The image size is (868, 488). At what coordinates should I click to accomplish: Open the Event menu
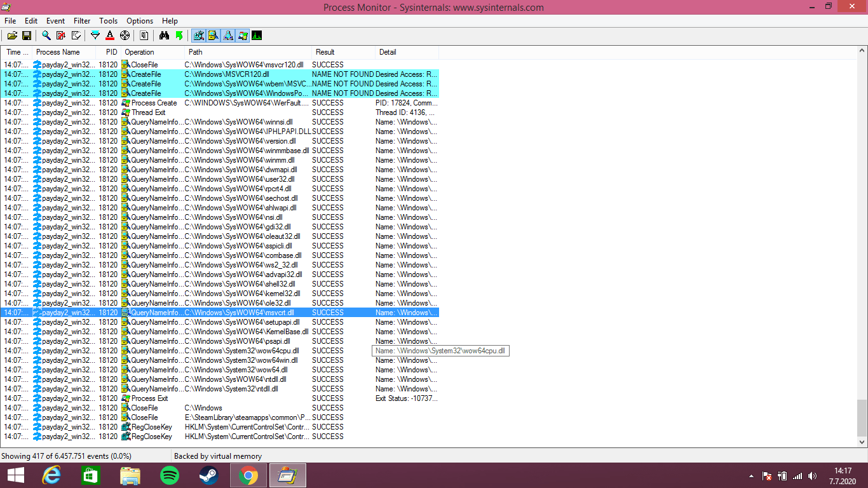pos(56,21)
